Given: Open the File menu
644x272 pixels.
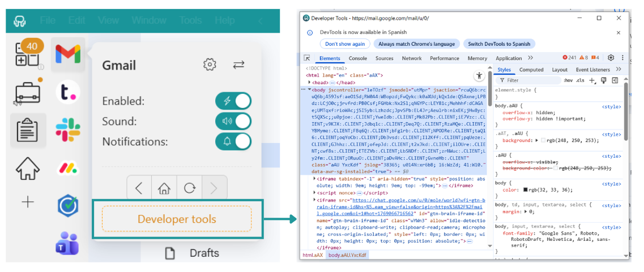Looking at the screenshot, I should [48, 20].
